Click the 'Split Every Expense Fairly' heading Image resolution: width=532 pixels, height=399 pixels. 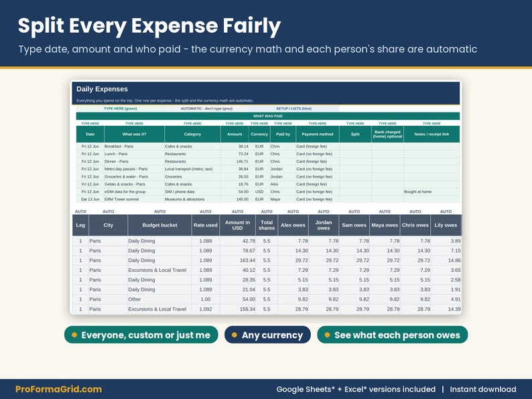149,25
